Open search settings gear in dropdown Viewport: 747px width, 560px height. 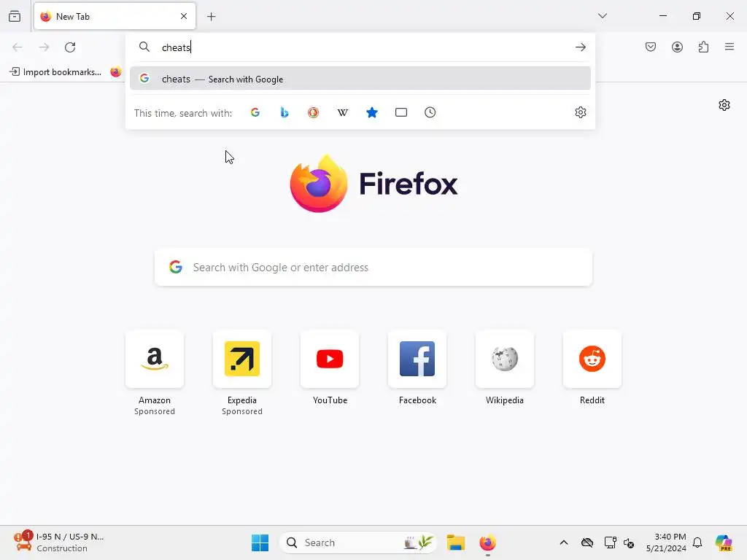pos(580,112)
